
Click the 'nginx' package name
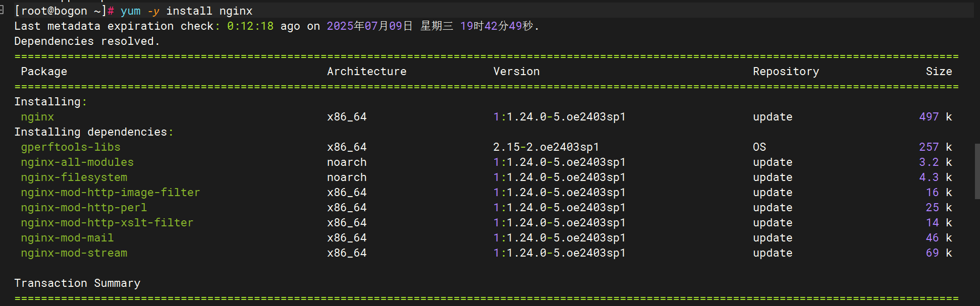pos(37,117)
